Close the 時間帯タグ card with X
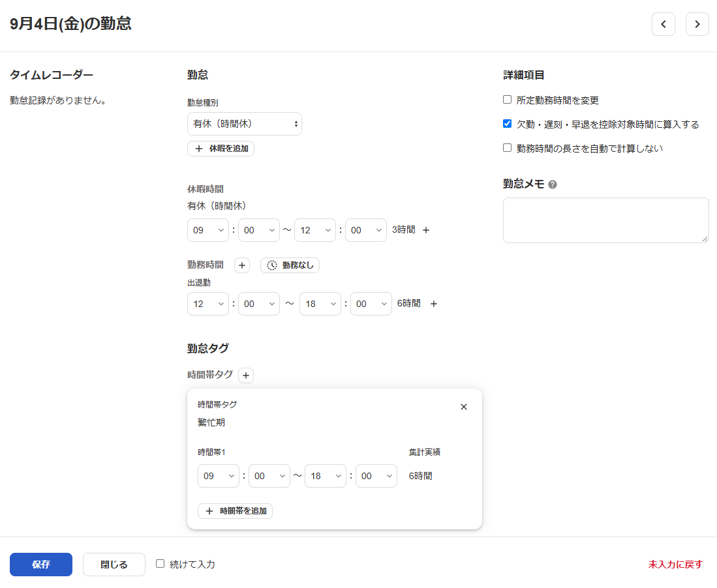 (464, 407)
